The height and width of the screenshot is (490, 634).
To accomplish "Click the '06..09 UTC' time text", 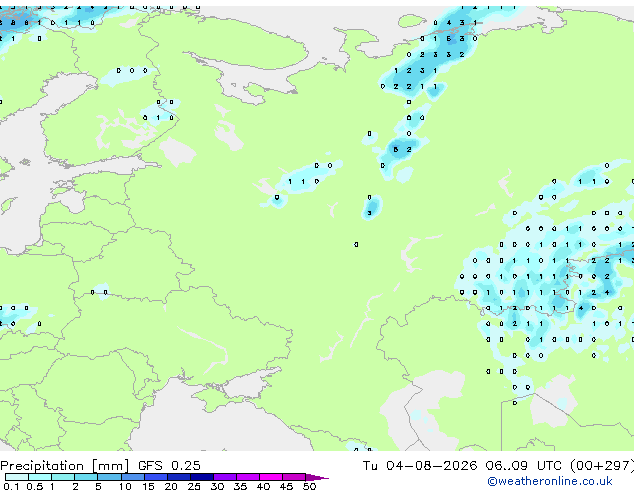I will coord(524,466).
